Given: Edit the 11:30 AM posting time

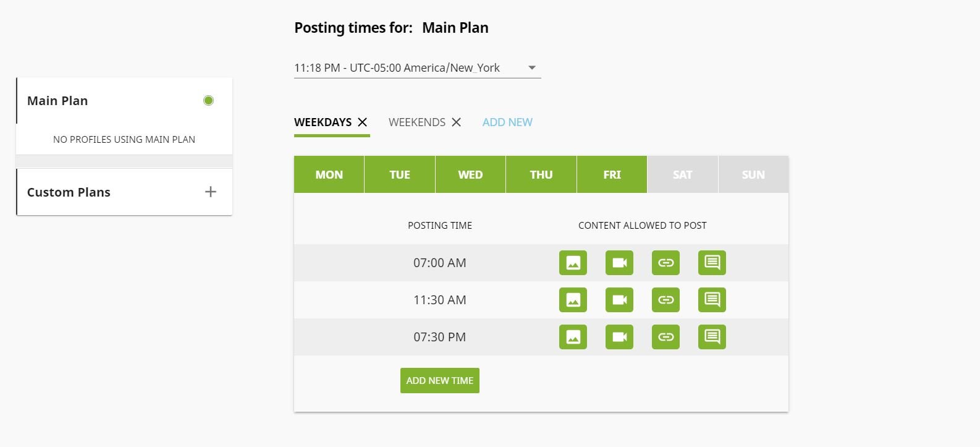Looking at the screenshot, I should point(440,300).
